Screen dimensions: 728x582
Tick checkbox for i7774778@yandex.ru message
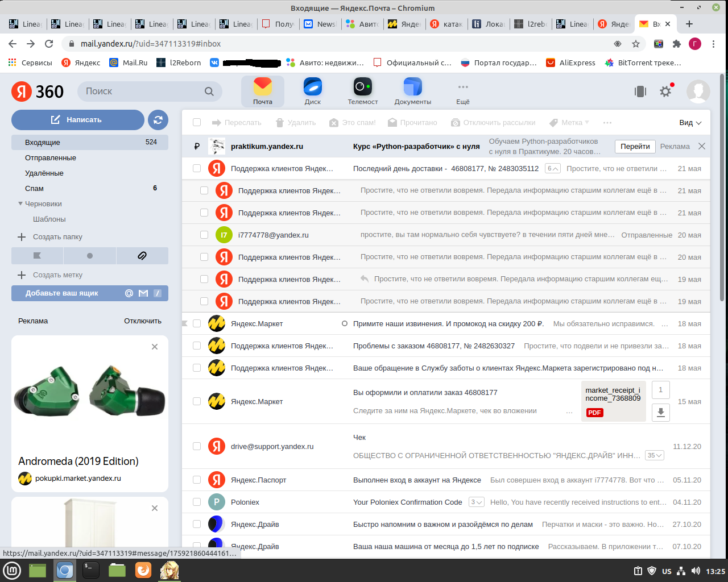click(204, 235)
